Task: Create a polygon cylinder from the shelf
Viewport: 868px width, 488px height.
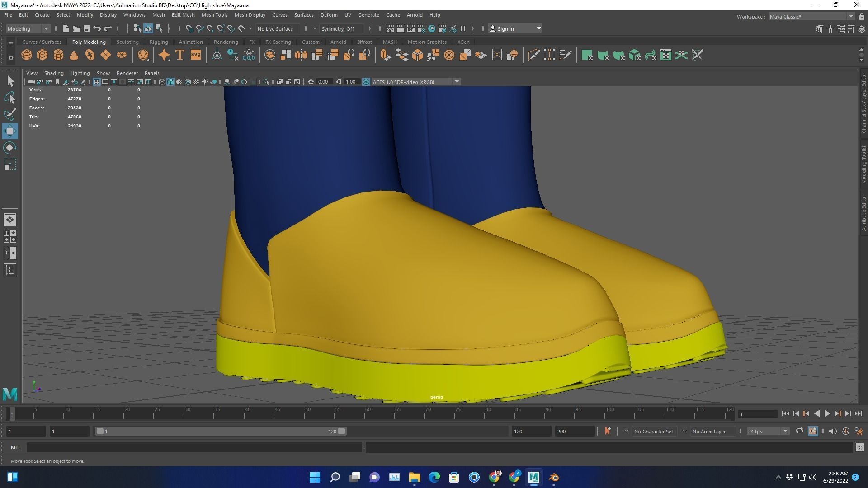Action: point(58,55)
